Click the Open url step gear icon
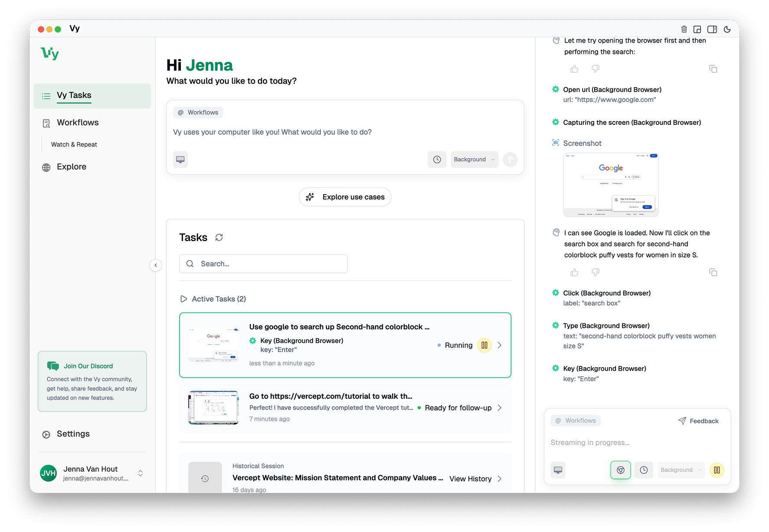769x532 pixels. (x=556, y=89)
